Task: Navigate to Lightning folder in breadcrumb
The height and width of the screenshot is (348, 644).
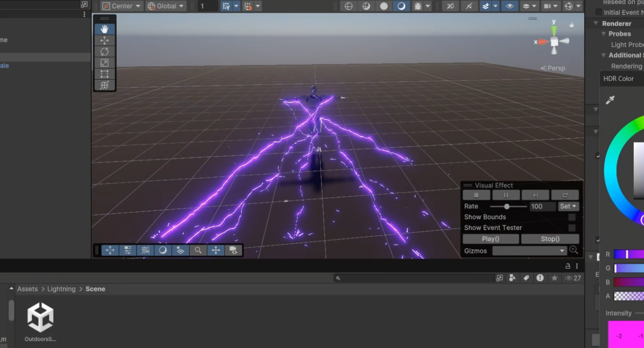Action: coord(61,289)
